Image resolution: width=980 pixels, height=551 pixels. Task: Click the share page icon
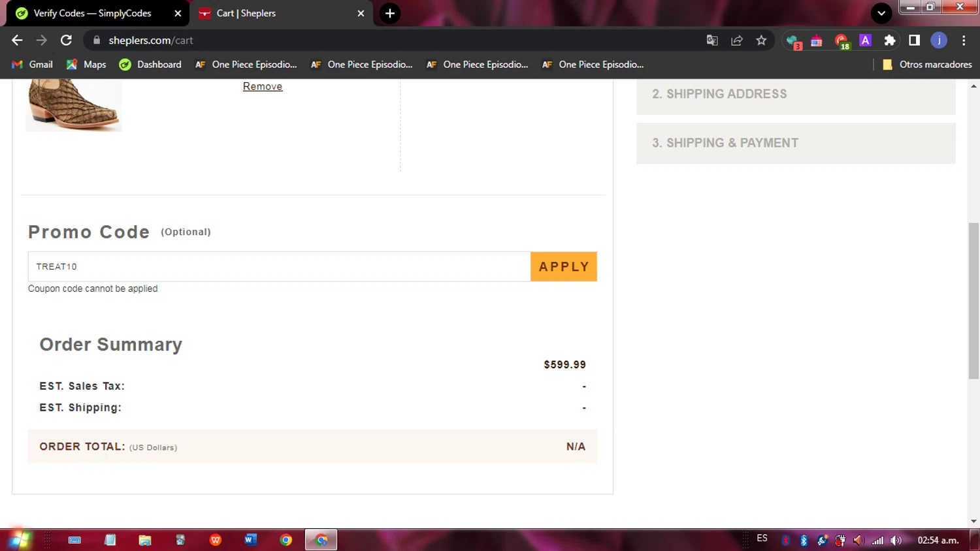(737, 40)
